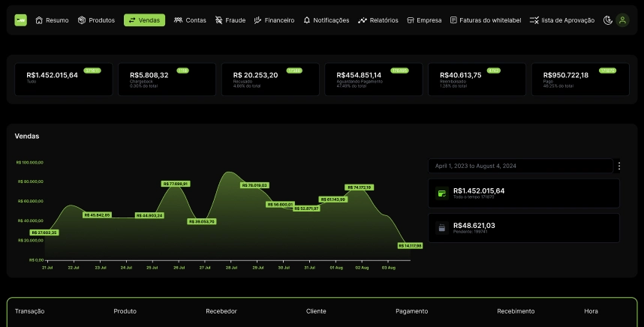The image size is (644, 327).
Task: Click the Transação column header
Action: coord(29,311)
